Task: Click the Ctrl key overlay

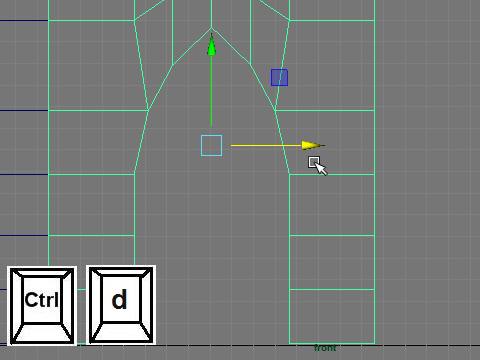Action: click(x=42, y=306)
